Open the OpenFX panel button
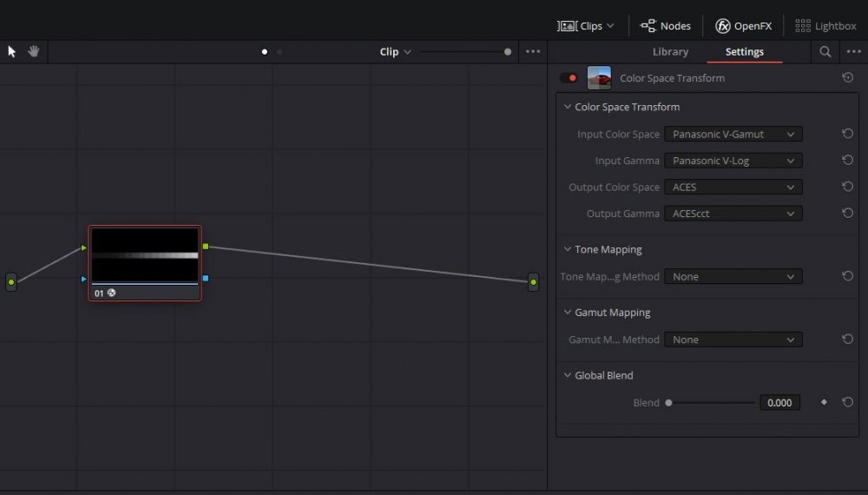Viewport: 868px width, 495px height. (743, 26)
